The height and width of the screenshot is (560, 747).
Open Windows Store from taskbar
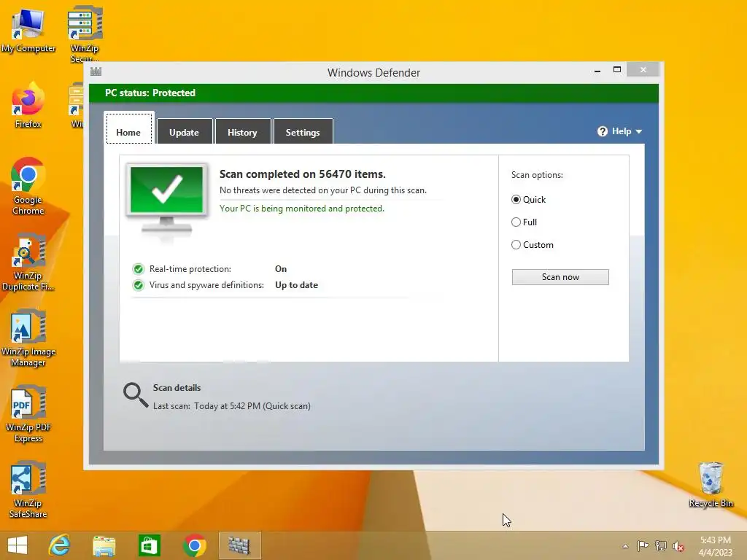[149, 545]
